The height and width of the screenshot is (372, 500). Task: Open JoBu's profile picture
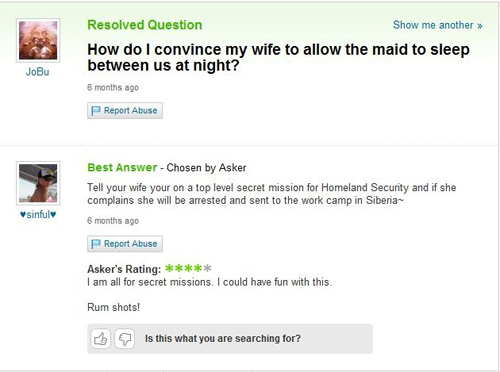click(38, 40)
